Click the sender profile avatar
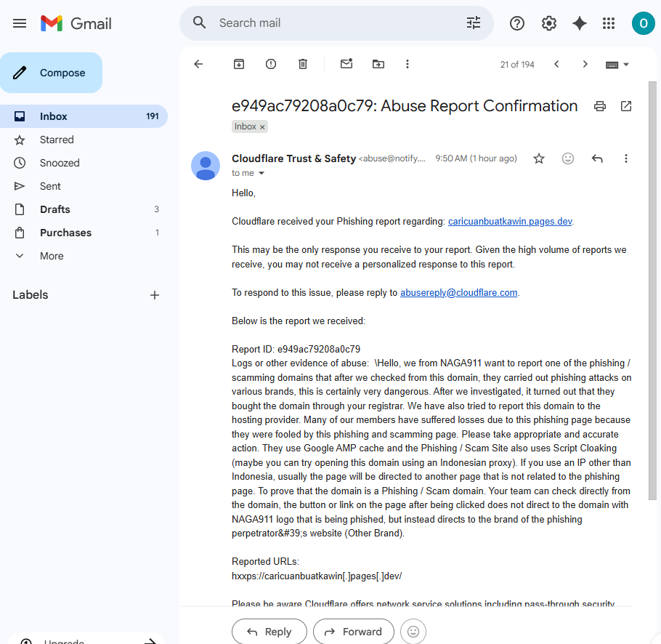This screenshot has width=661, height=644. coord(206,166)
